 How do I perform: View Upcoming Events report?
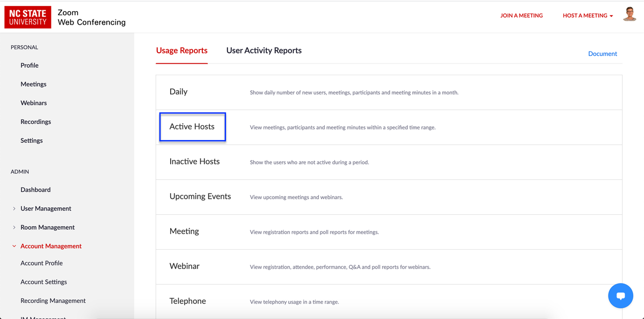tap(200, 197)
